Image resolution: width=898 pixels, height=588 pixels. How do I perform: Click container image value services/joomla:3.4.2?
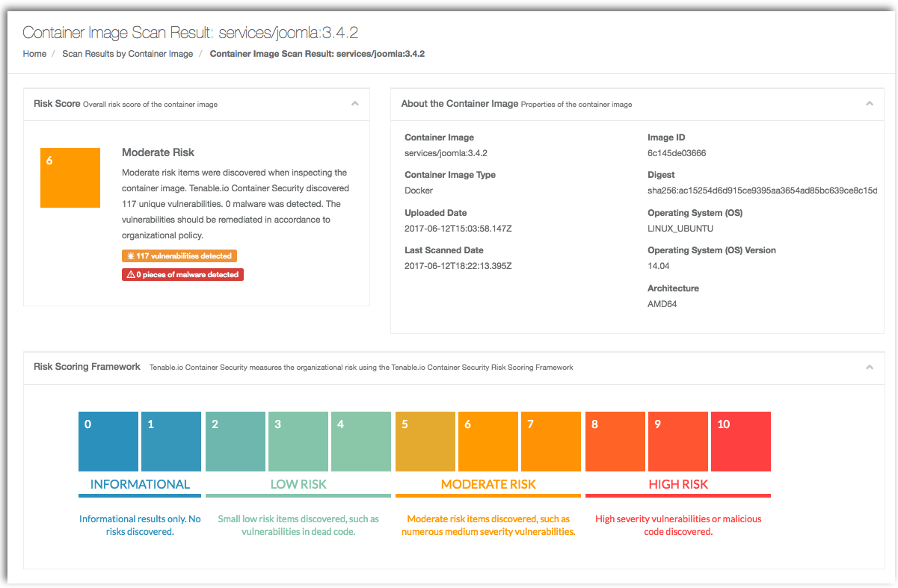[x=446, y=153]
